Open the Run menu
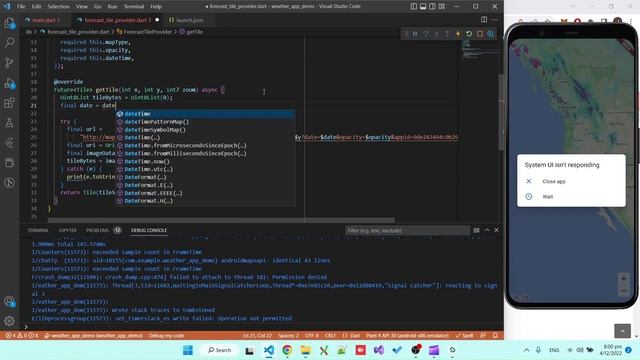Screen dimensions: 640x360 tap(112, 7)
